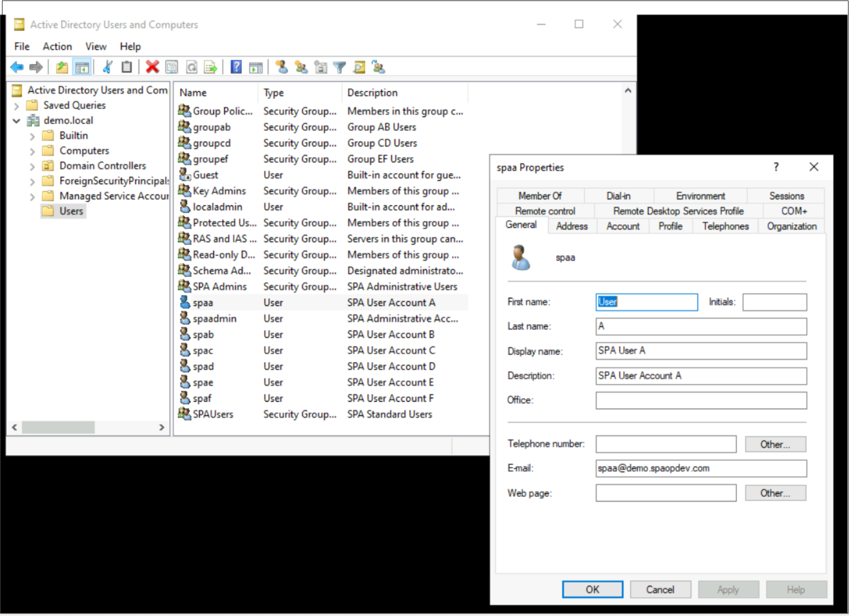Click into the Office text field

(701, 401)
